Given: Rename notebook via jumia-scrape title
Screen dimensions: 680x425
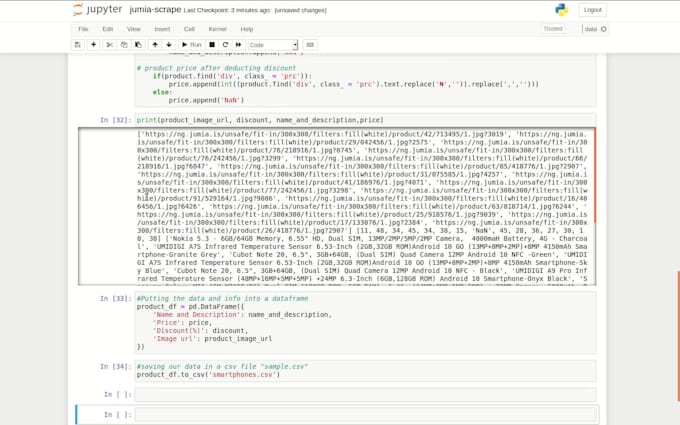Looking at the screenshot, I should (155, 10).
